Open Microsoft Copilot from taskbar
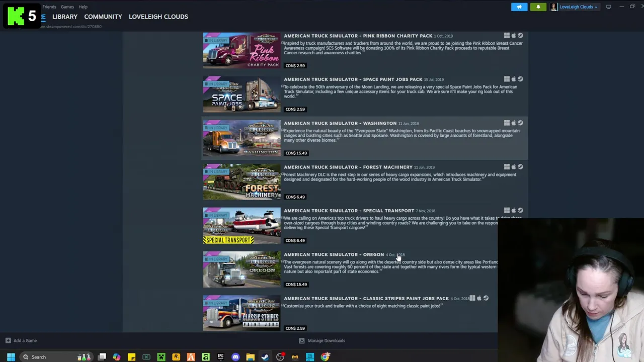644x362 pixels. 117,357
